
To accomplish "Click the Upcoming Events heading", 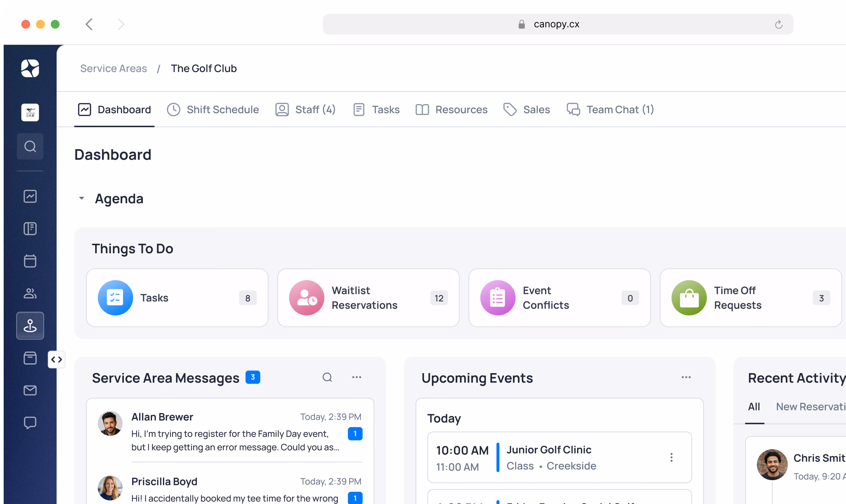I will pos(477,378).
